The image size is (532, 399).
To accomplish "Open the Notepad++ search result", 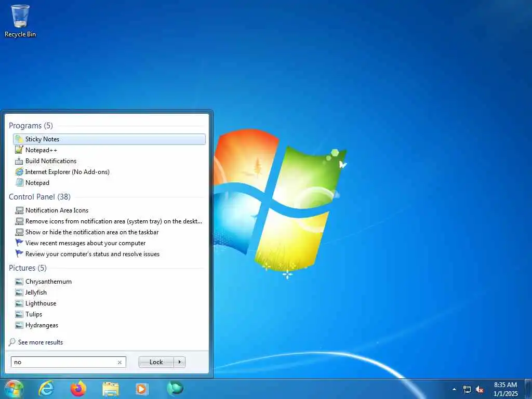I will coord(109,150).
